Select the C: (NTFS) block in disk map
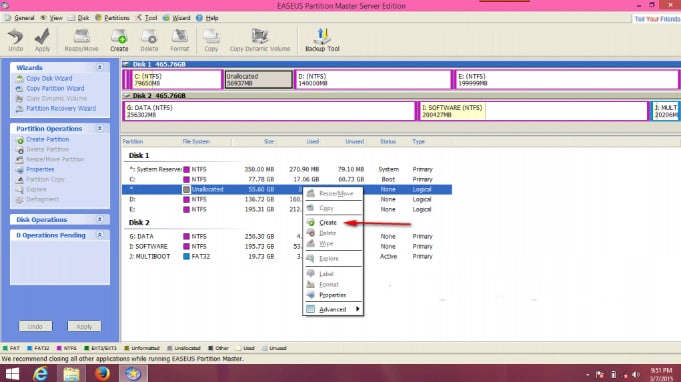 click(177, 80)
